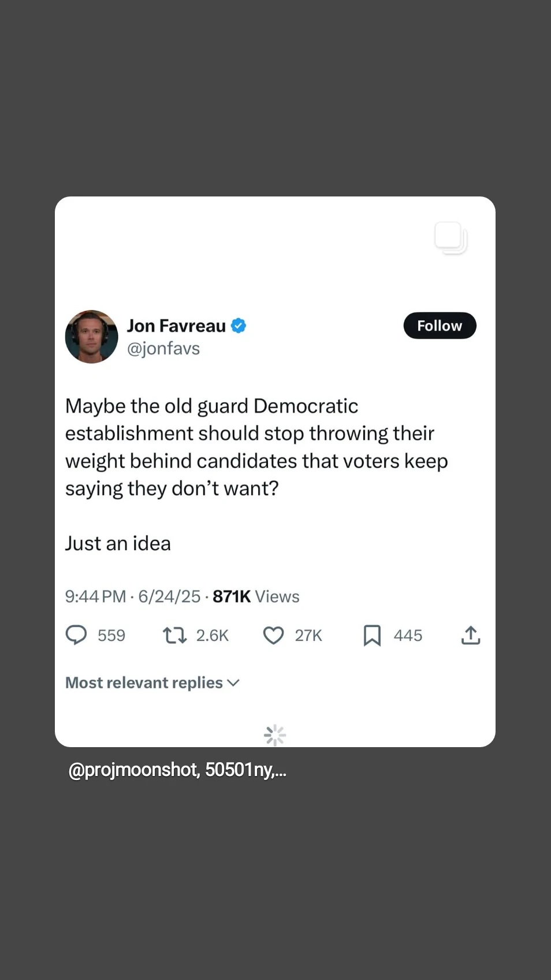Viewport: 551px width, 980px height.
Task: Click the reply speech bubble icon
Action: point(76,635)
